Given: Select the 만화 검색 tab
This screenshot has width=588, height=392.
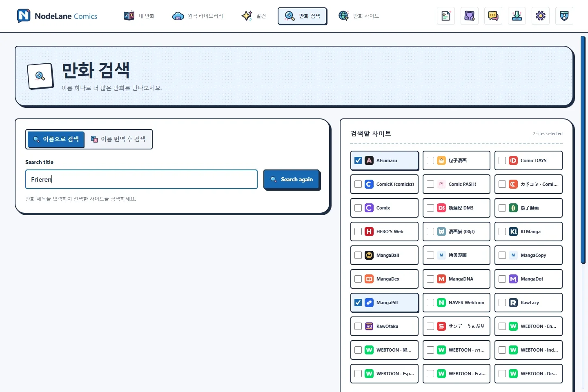Looking at the screenshot, I should [302, 16].
